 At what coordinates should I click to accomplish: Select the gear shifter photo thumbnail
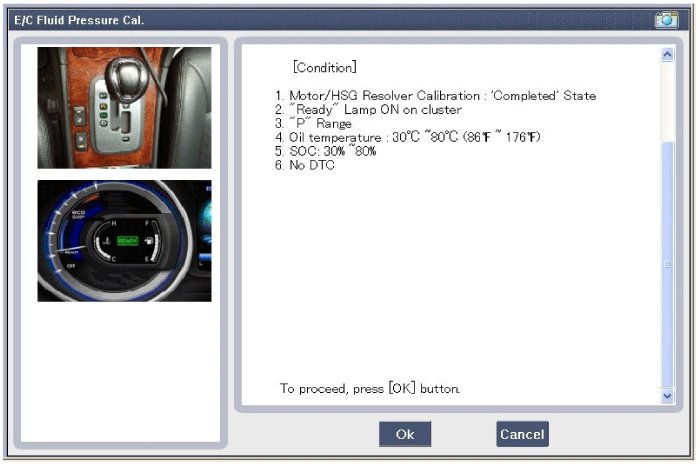tap(124, 108)
